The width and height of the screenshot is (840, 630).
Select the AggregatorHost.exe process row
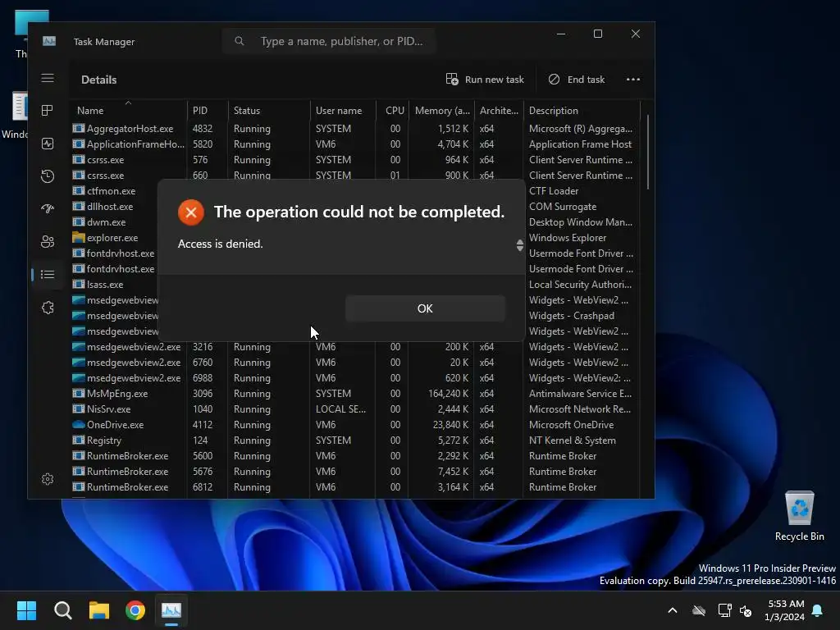coord(354,129)
